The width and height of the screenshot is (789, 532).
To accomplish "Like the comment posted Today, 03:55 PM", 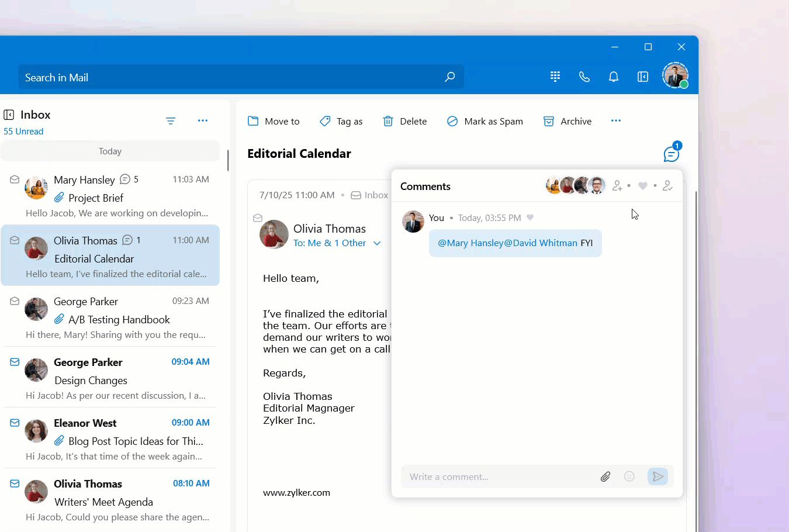I will click(530, 217).
